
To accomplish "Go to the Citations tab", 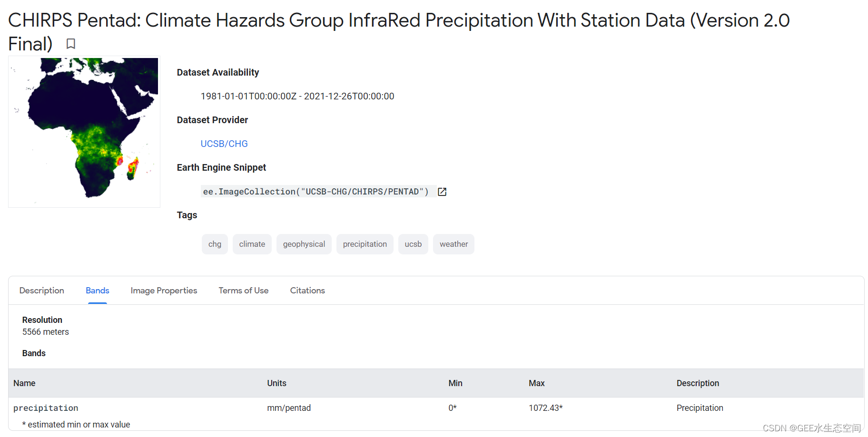I will coord(307,291).
